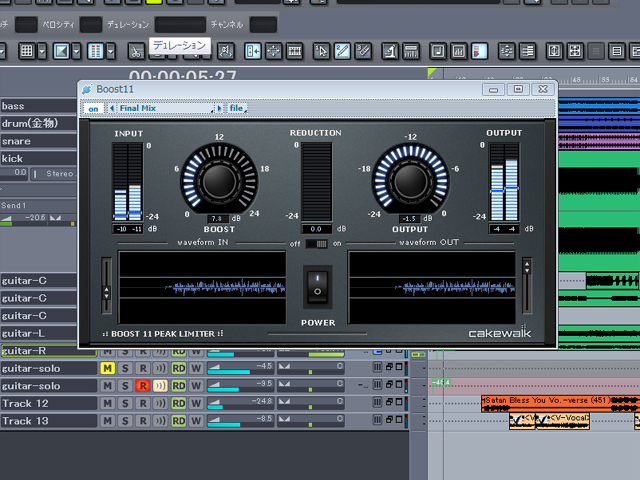
Task: Toggle the Boost11 'on' bypass button
Action: coord(93,109)
